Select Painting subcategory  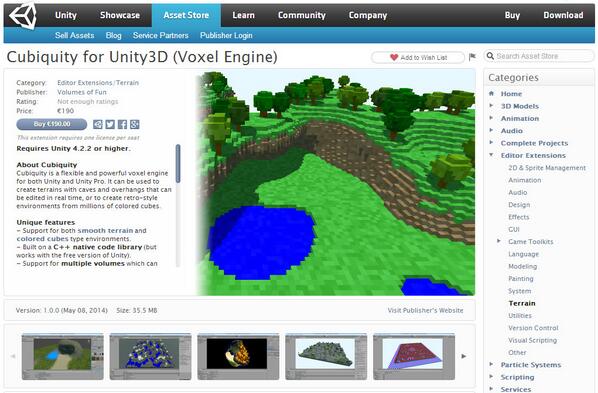521,279
